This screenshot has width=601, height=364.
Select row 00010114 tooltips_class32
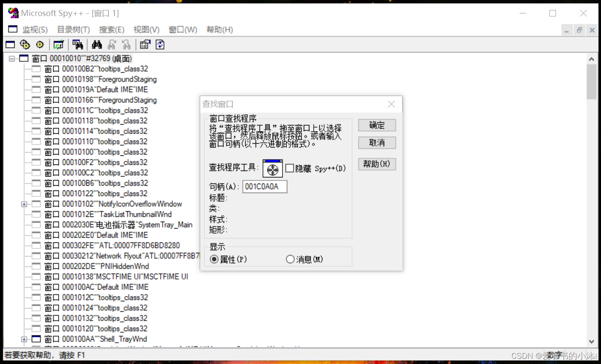[96, 131]
